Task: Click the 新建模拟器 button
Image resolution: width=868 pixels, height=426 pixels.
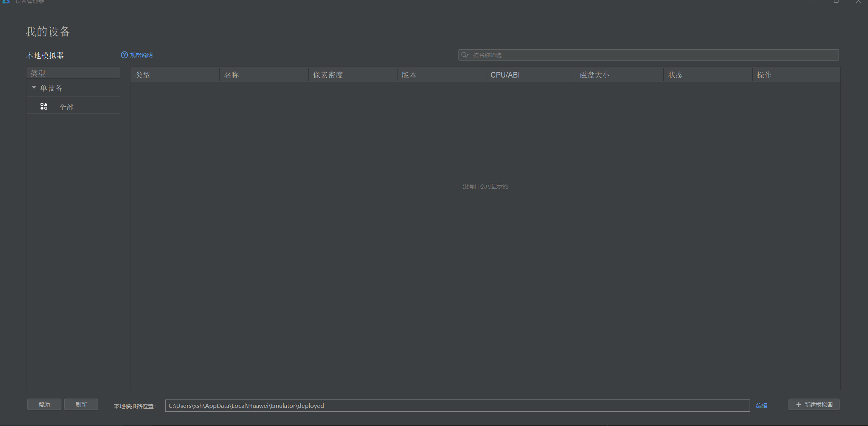Action: click(x=814, y=404)
